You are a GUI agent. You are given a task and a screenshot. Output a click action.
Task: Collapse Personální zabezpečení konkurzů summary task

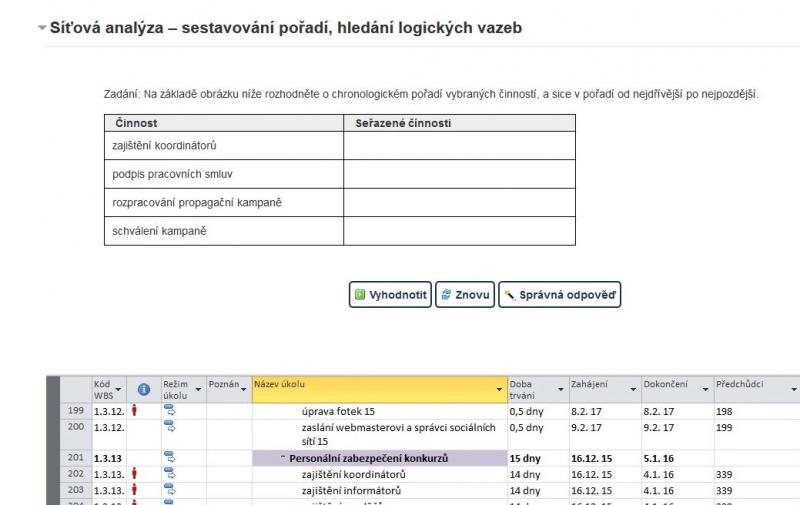[x=283, y=458]
